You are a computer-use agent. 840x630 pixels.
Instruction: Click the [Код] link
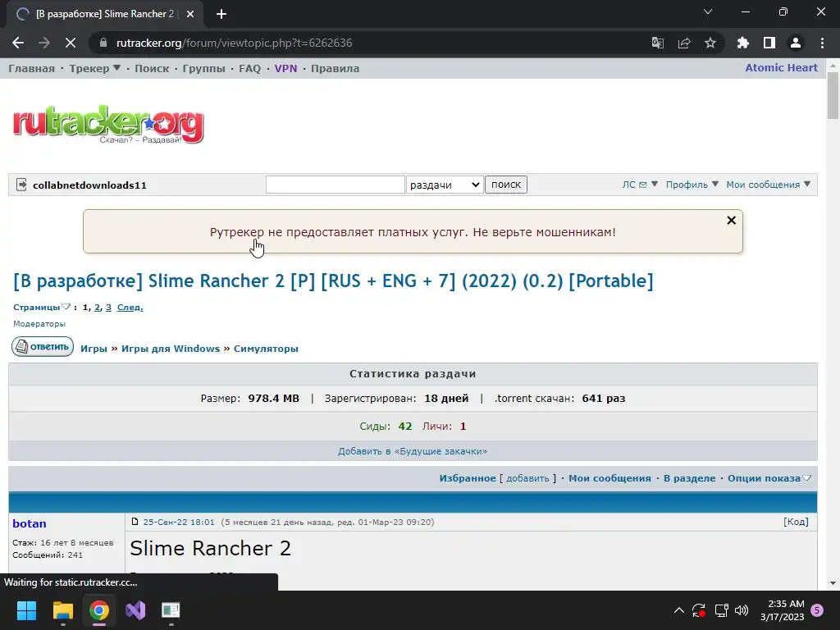(796, 522)
